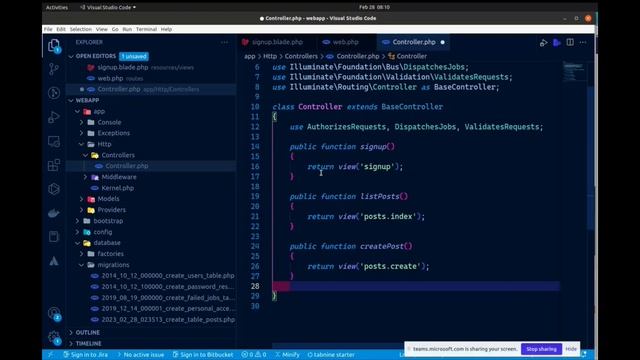
Task: Collapse the WEBAPP root folder
Action: [71, 100]
